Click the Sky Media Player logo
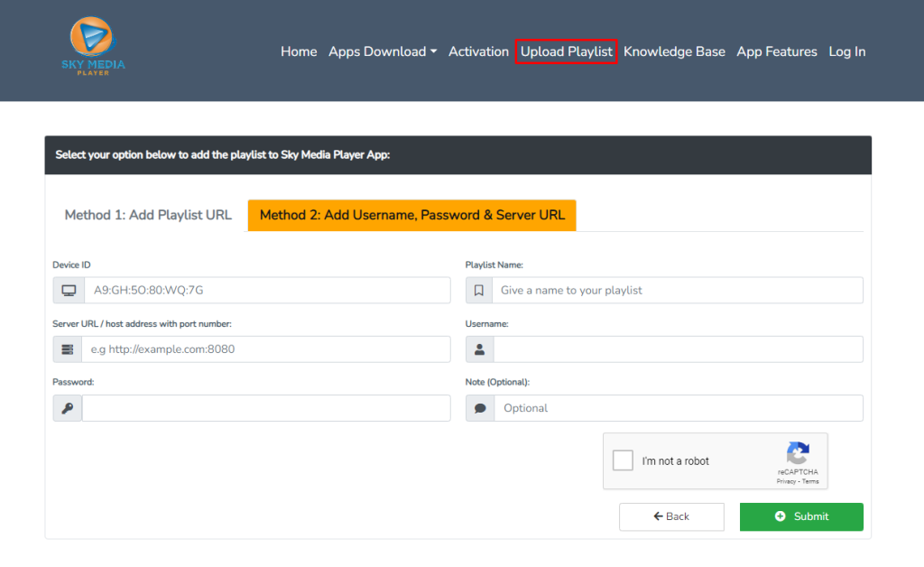This screenshot has height=567, width=924. click(x=92, y=47)
